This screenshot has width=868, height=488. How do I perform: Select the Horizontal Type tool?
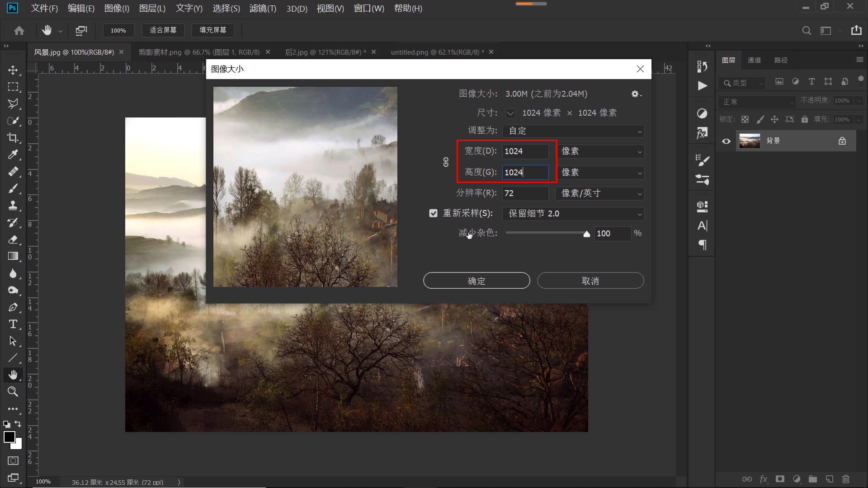tap(13, 324)
